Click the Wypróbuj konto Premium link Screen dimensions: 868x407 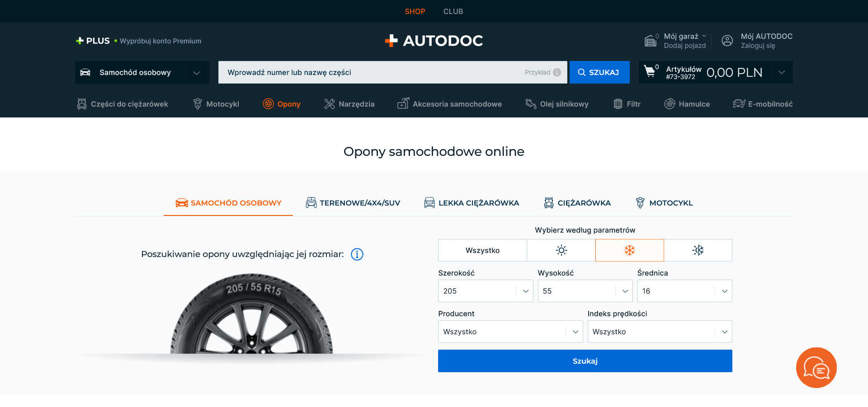pyautogui.click(x=160, y=41)
